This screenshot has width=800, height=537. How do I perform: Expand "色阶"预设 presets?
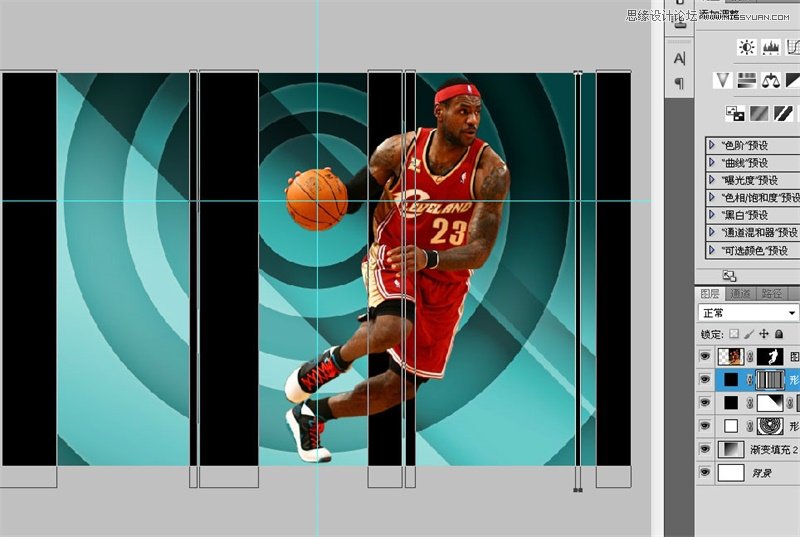(712, 145)
